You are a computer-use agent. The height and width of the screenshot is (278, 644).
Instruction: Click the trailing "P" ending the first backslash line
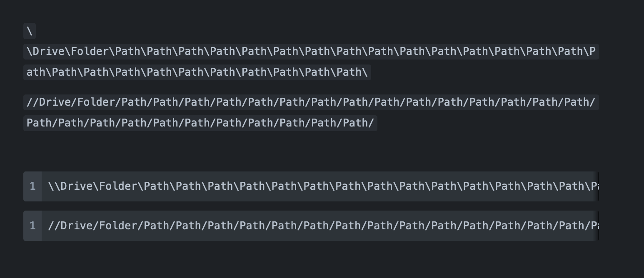[x=592, y=52]
